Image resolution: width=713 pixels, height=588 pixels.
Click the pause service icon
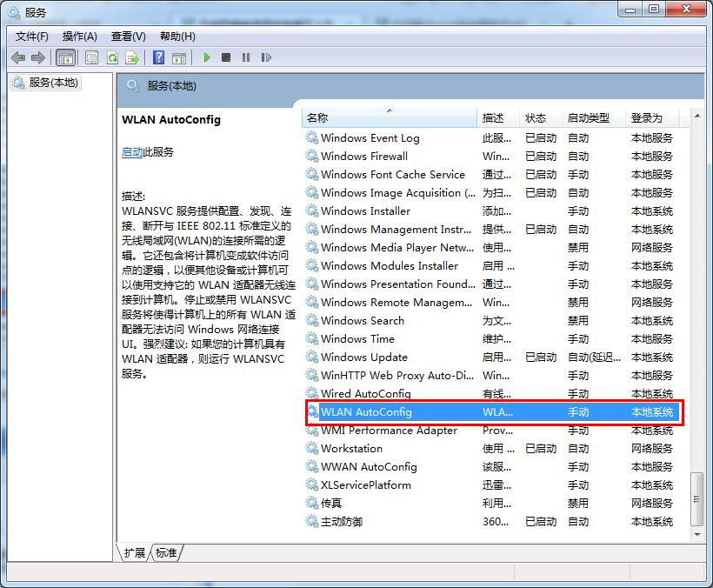click(x=246, y=57)
